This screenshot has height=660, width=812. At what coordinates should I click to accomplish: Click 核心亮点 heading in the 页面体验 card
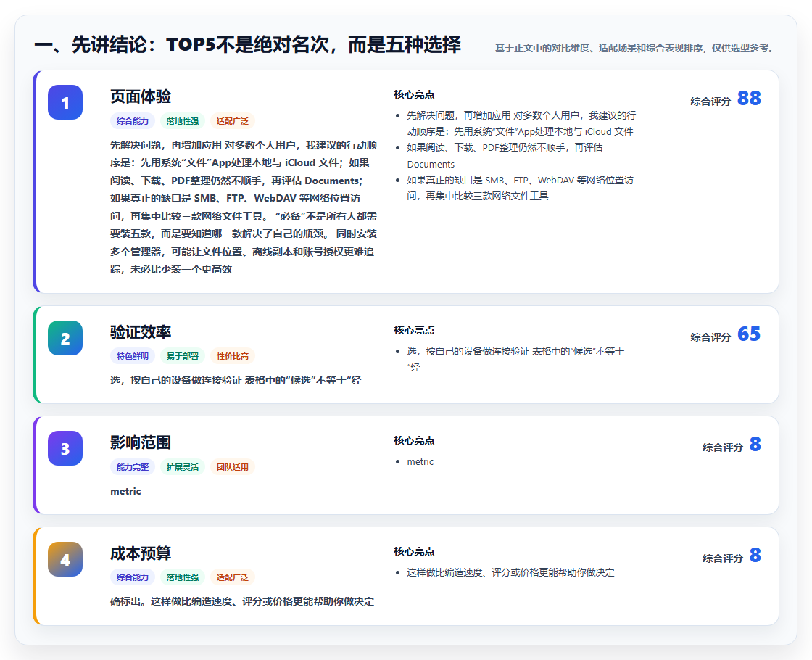(414, 95)
